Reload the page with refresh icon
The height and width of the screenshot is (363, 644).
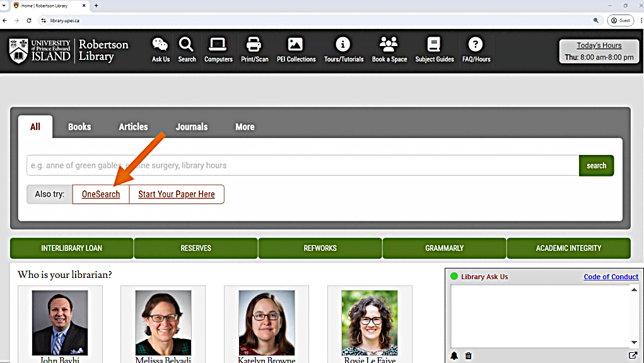tap(29, 21)
